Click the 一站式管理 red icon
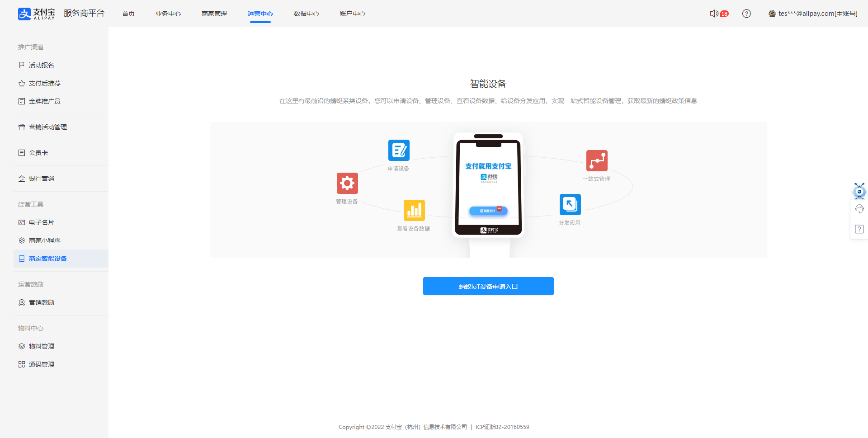The image size is (868, 438). click(x=597, y=160)
